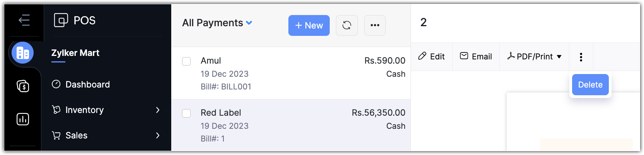Open the reports bar chart icon

[x=23, y=119]
